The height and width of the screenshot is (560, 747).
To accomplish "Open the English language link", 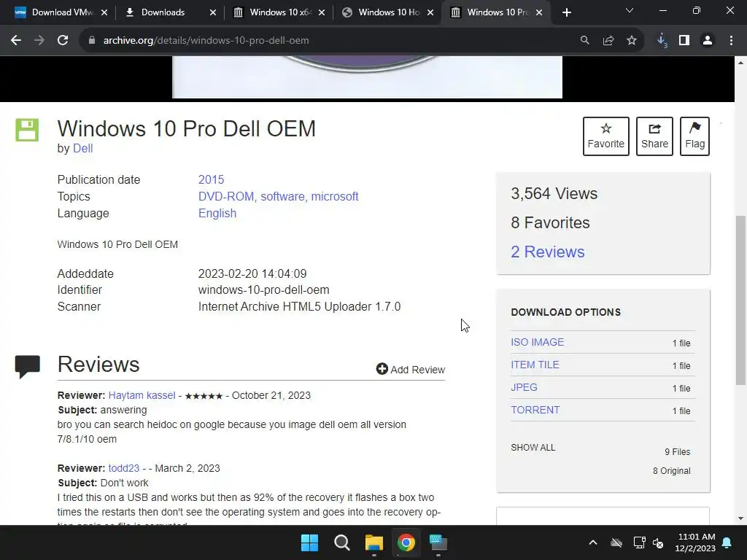I will pyautogui.click(x=217, y=214).
